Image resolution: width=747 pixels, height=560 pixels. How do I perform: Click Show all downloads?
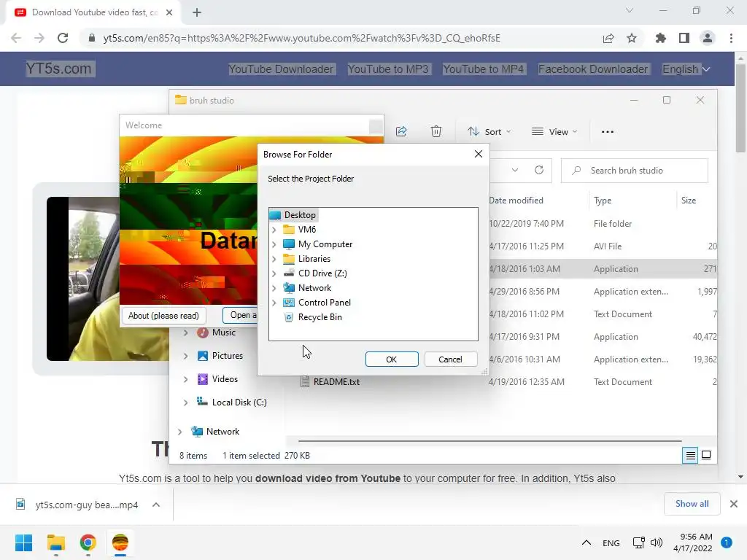pos(692,504)
